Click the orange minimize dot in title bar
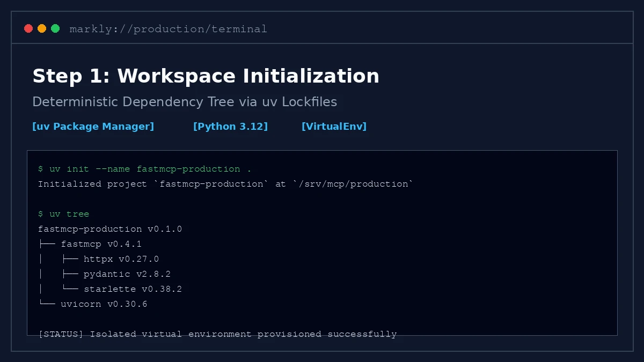 pos(42,28)
